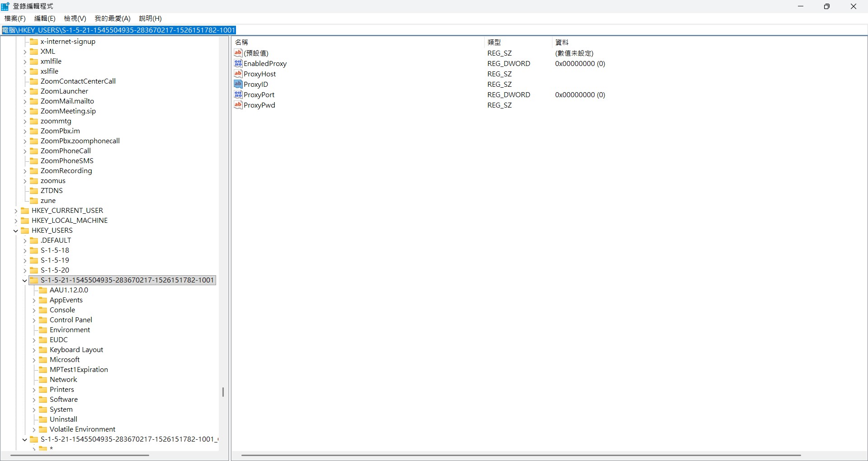Collapse the selected S-1-5-21...-1001 key
This screenshot has width=868, height=461.
(25, 280)
